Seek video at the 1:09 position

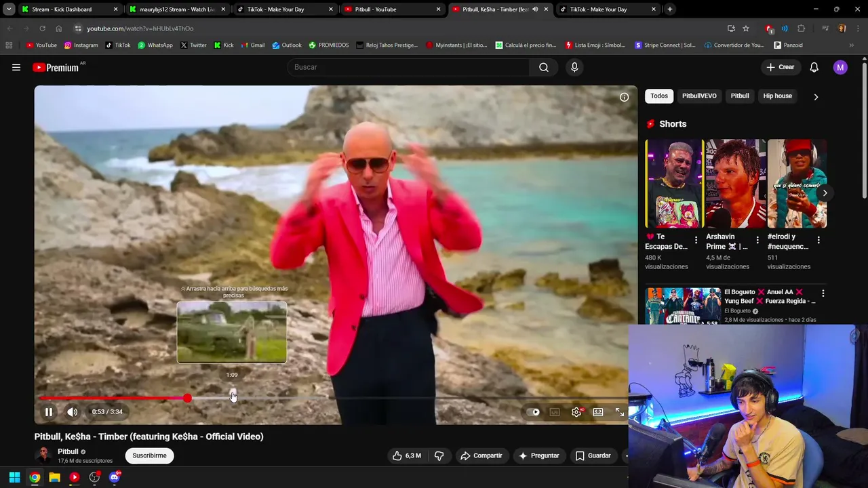pos(233,398)
